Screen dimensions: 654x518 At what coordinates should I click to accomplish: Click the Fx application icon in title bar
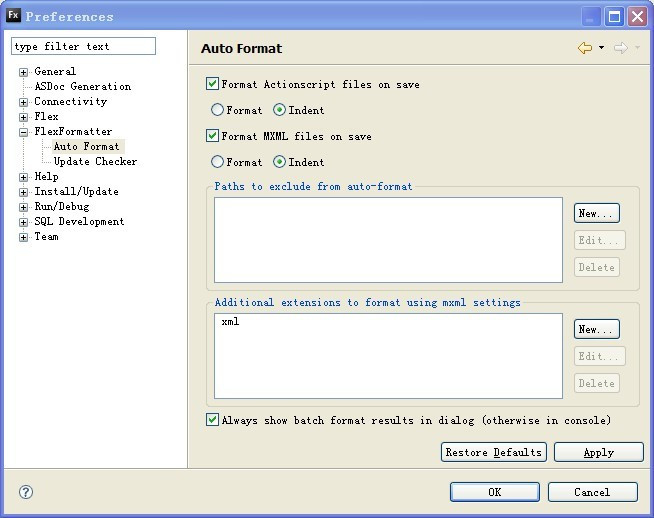point(13,16)
